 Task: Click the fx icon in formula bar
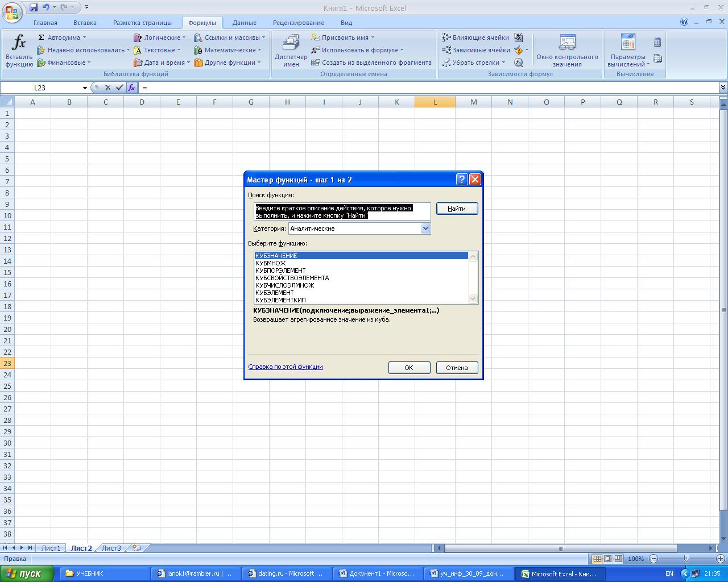(x=131, y=88)
